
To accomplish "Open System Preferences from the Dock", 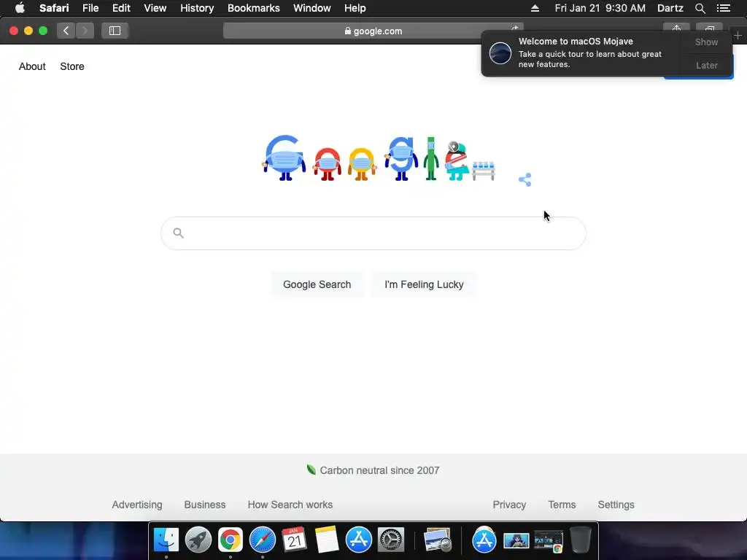I will 391,540.
